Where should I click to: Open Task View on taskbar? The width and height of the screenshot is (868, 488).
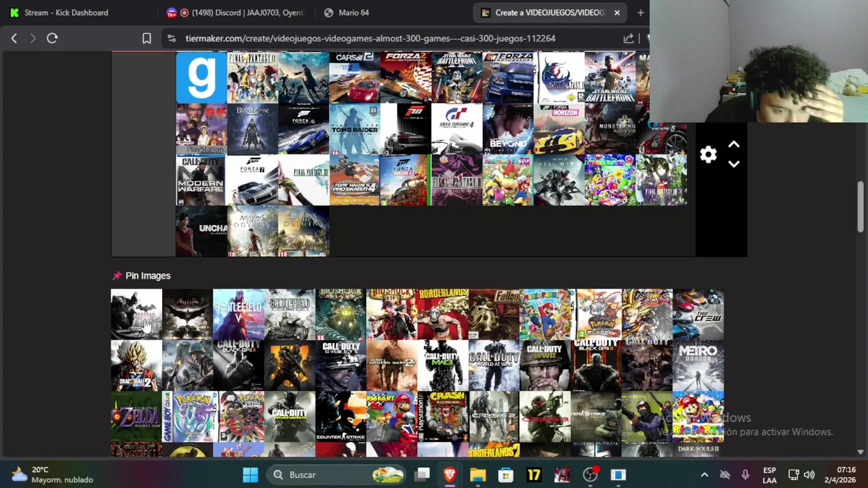(x=422, y=475)
